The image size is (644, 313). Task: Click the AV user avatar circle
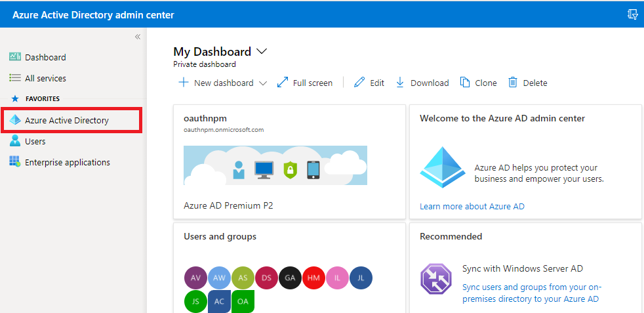[196, 278]
